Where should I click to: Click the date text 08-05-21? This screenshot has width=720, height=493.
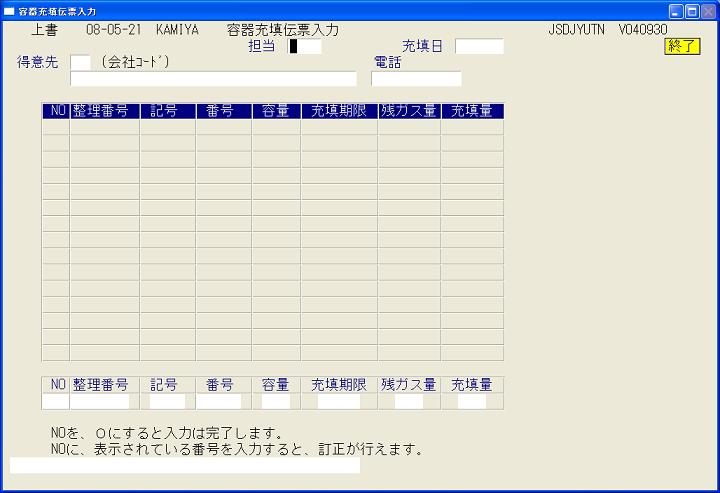pos(113,30)
